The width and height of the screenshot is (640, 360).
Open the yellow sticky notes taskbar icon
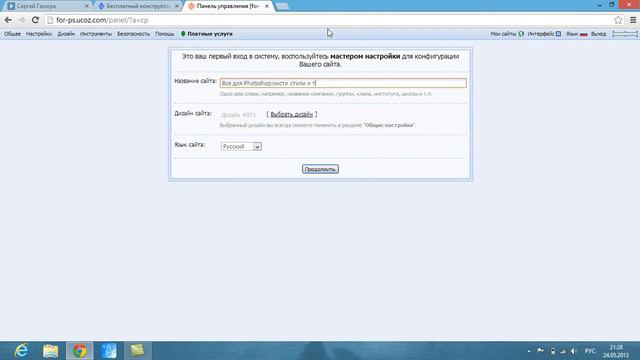(x=138, y=351)
